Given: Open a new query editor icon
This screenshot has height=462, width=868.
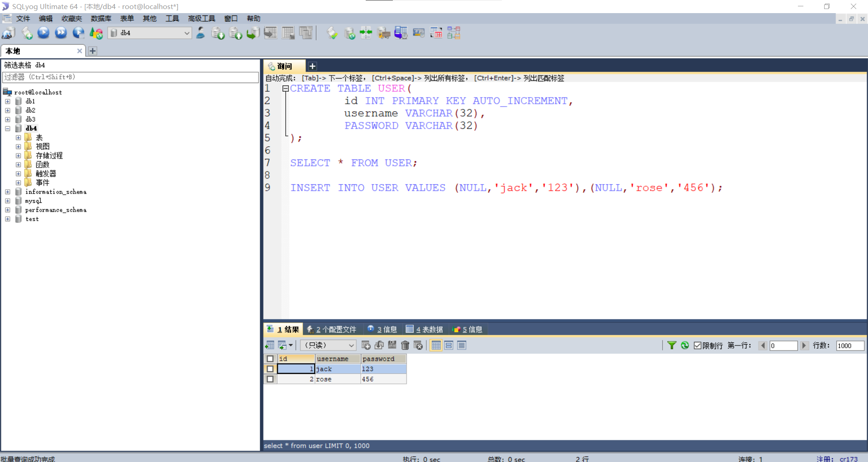Looking at the screenshot, I should pyautogui.click(x=27, y=33).
